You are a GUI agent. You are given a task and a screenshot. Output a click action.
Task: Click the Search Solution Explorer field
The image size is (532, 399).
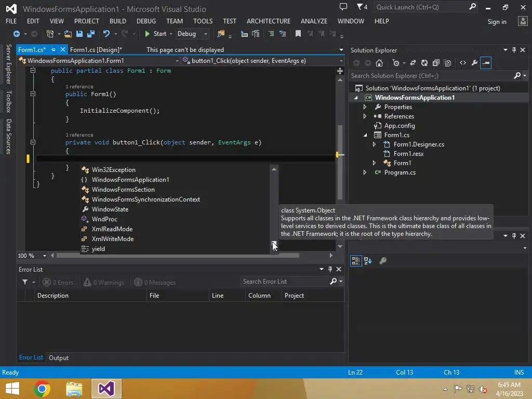point(438,76)
